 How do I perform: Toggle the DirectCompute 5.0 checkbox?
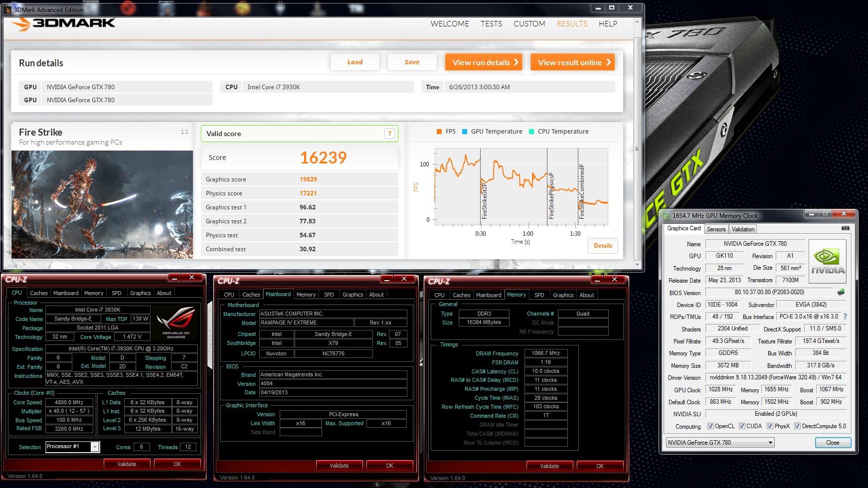pyautogui.click(x=797, y=426)
